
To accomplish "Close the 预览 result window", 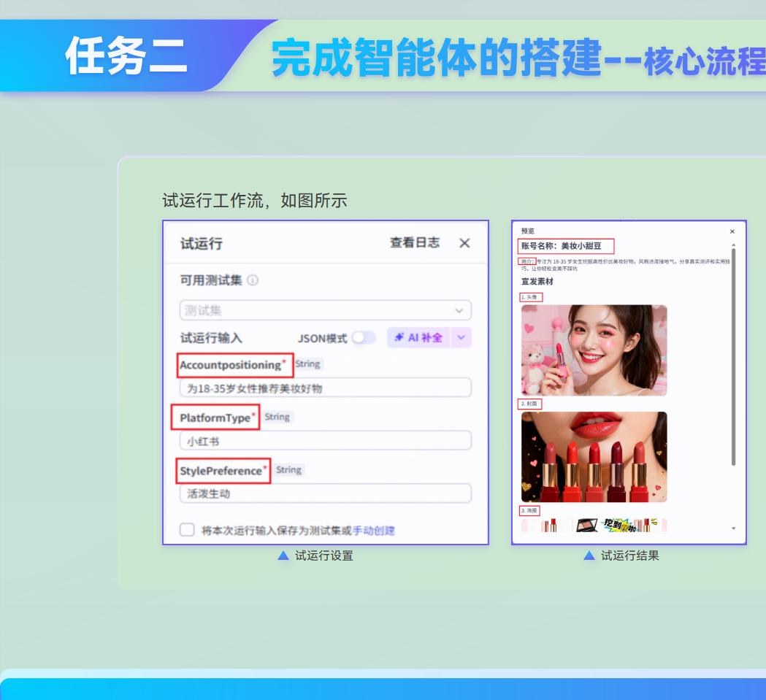I will click(732, 231).
